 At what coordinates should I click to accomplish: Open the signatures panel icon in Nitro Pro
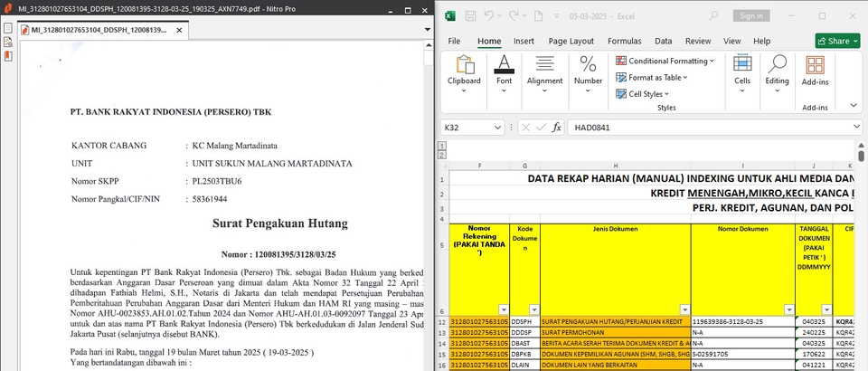(x=8, y=43)
